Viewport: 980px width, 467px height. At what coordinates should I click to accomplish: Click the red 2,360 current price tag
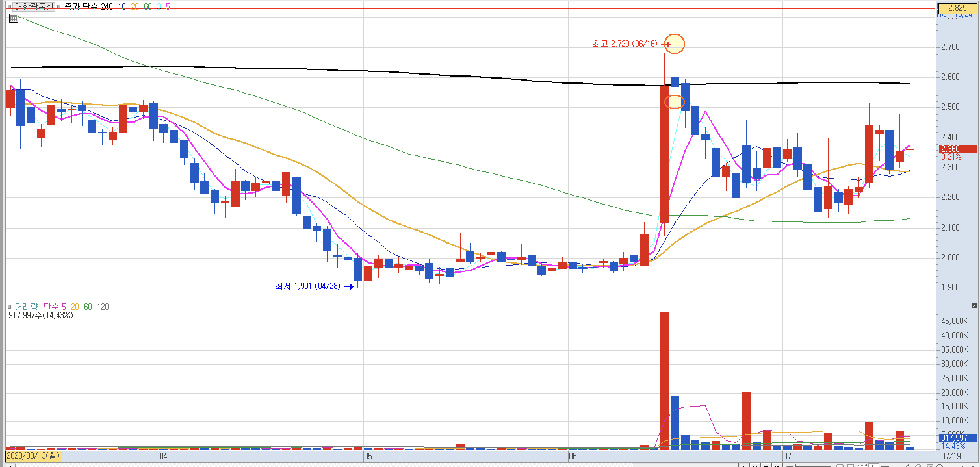point(957,149)
